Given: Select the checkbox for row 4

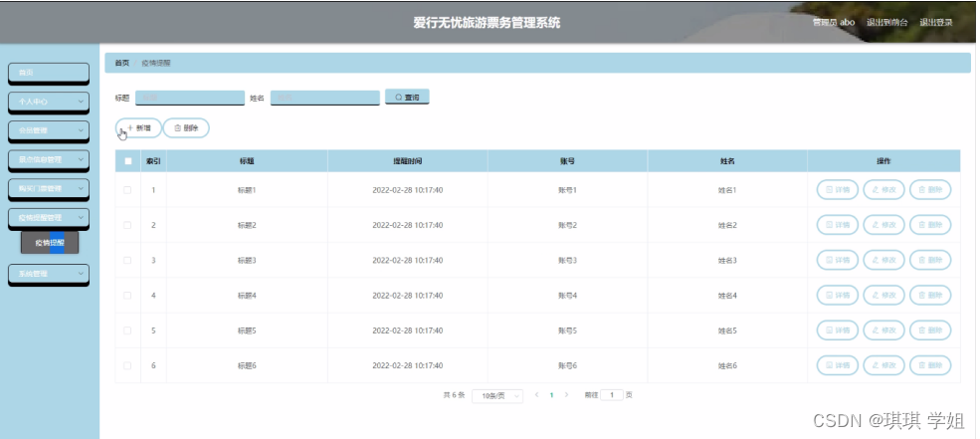Looking at the screenshot, I should tap(127, 295).
